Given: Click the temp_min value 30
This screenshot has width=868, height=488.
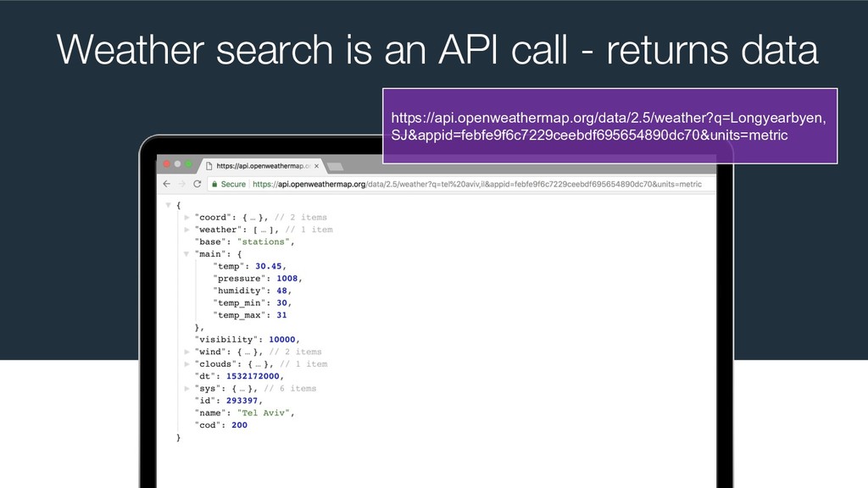Looking at the screenshot, I should coord(281,302).
